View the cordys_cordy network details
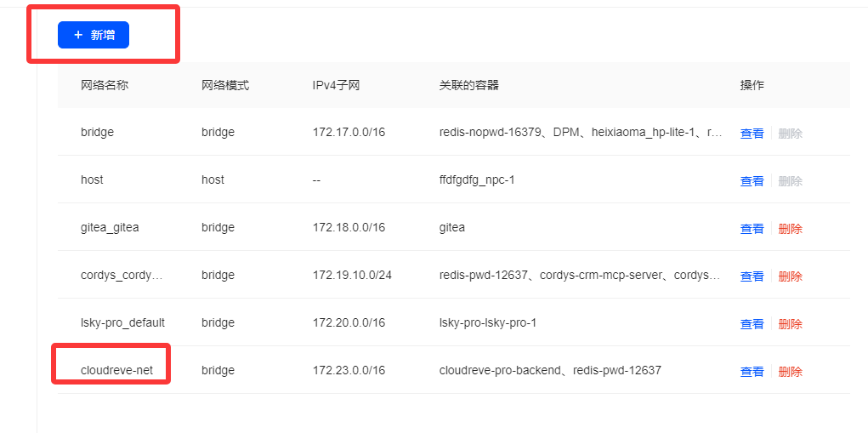 point(752,276)
